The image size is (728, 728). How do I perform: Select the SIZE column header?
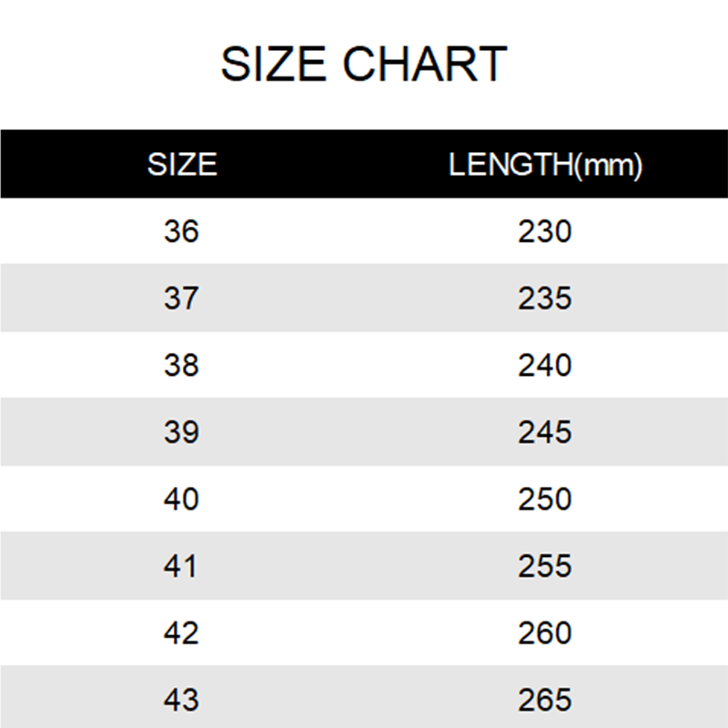click(x=182, y=165)
